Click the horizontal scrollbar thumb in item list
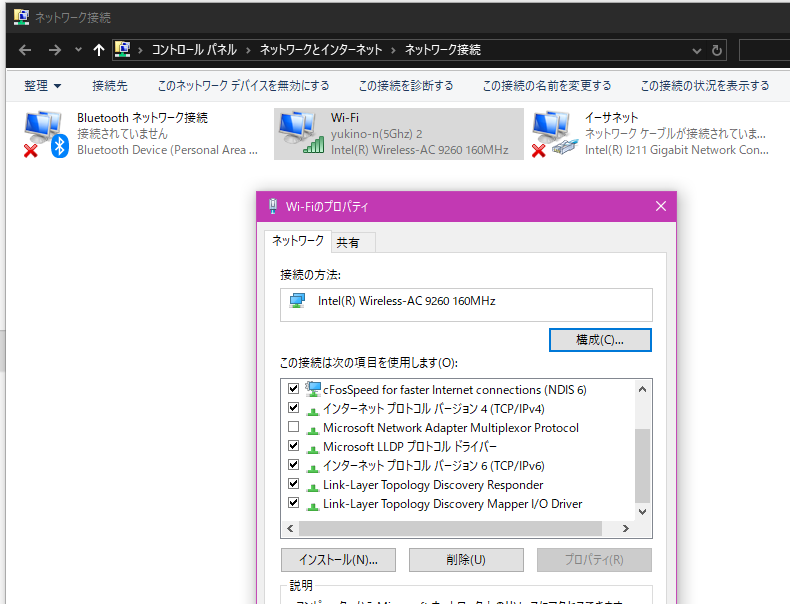Viewport: 790px width, 604px height. [450, 528]
